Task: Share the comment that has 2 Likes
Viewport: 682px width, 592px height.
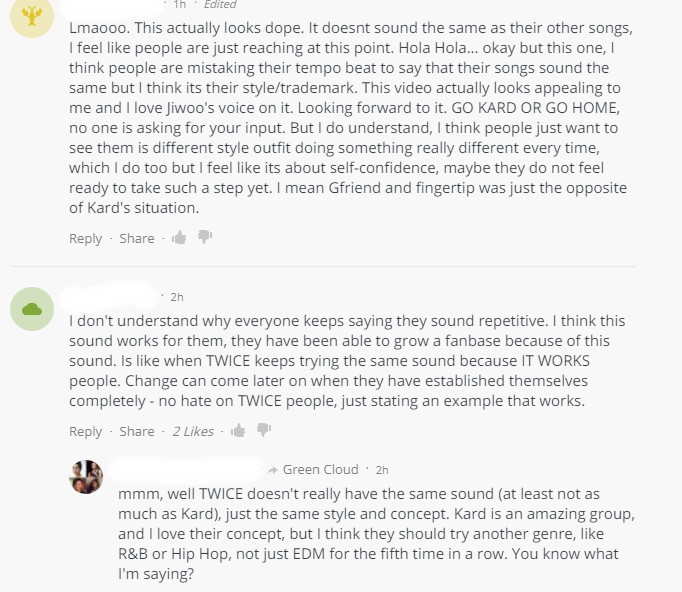Action: click(x=137, y=431)
